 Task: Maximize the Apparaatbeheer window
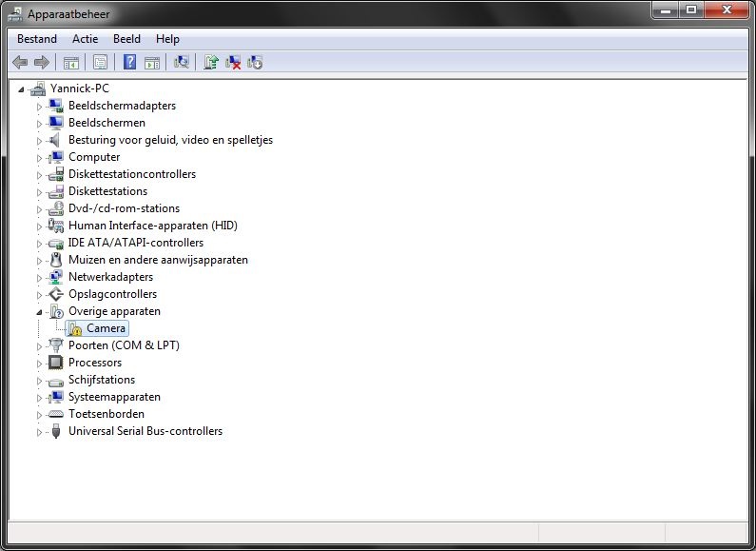(691, 10)
